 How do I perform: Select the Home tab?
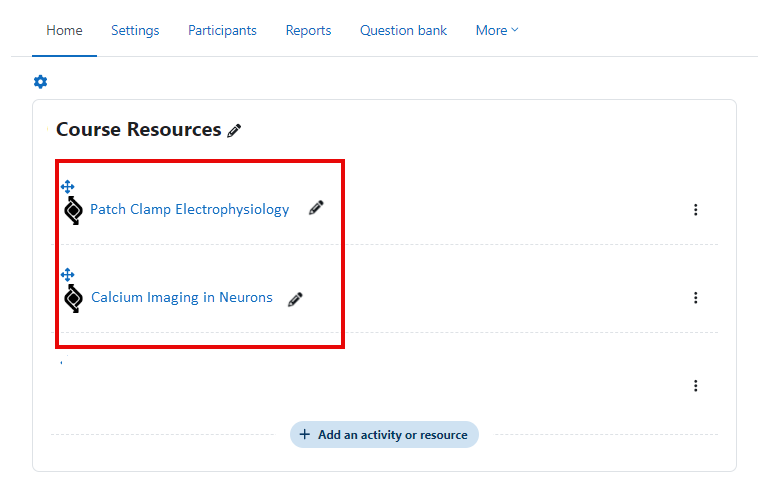[x=64, y=30]
